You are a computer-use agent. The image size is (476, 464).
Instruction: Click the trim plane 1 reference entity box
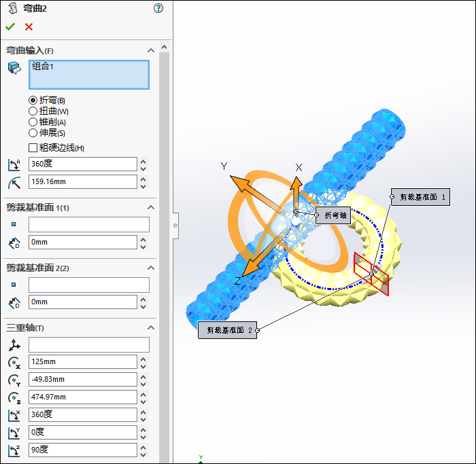point(88,224)
